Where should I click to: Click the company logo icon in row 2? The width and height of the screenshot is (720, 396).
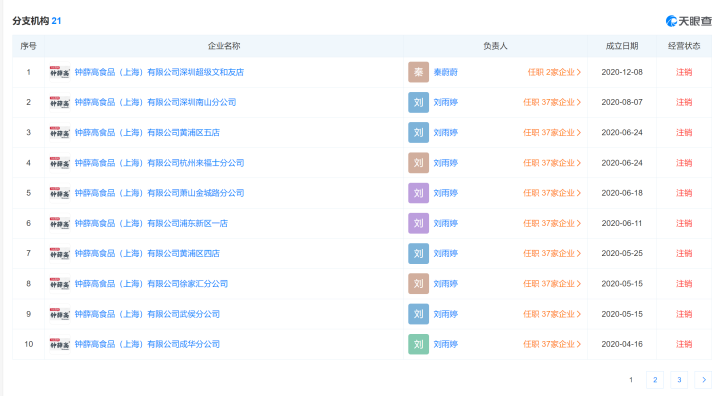(x=60, y=102)
